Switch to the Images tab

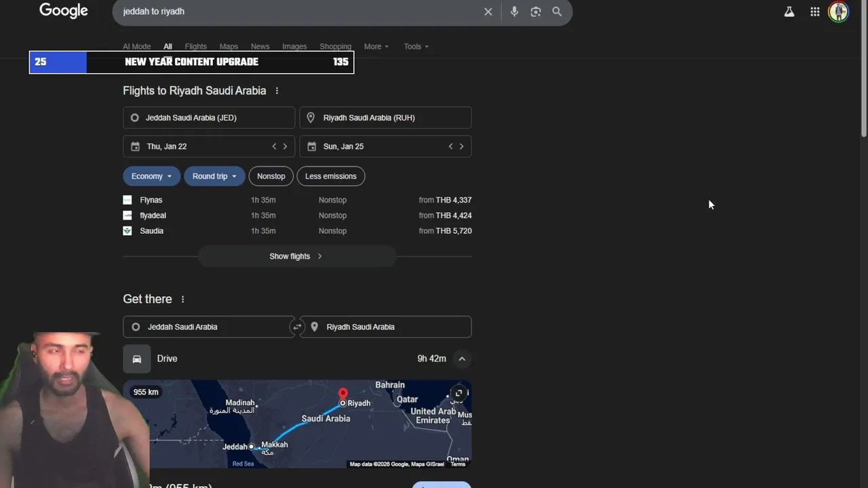point(294,47)
